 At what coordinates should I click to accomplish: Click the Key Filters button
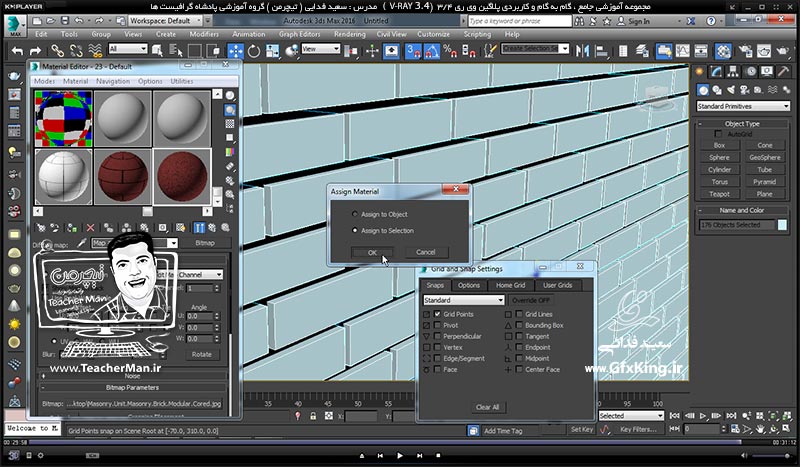click(638, 429)
